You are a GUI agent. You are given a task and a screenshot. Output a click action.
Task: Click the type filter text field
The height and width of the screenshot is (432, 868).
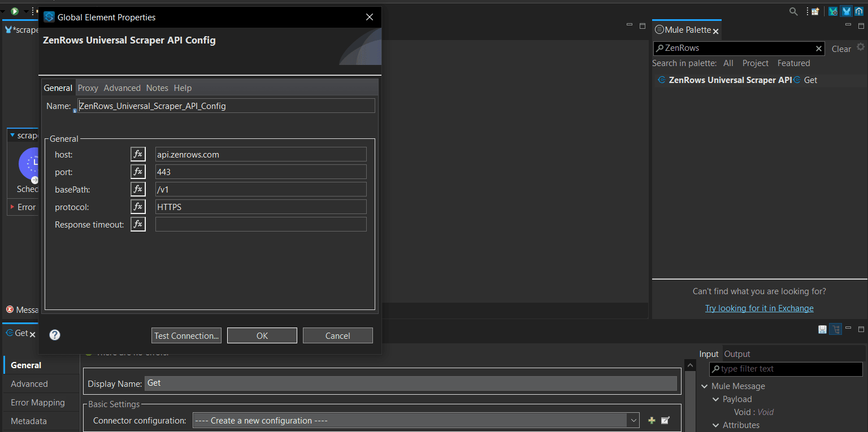tap(786, 369)
